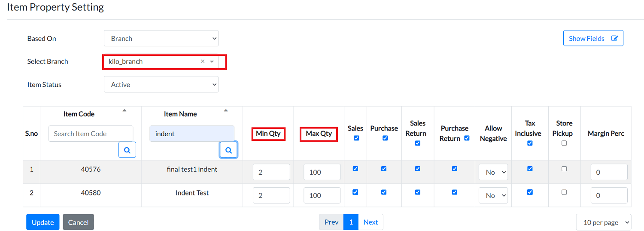Uncheck Tax Inclusive for item 40576
Screen dimensions: 644x231
[x=530, y=169]
